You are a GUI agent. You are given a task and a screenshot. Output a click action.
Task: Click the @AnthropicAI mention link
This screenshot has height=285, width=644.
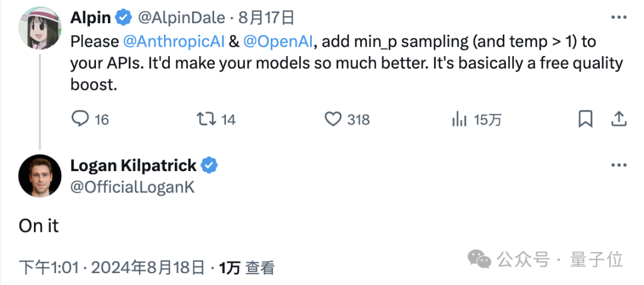(174, 42)
